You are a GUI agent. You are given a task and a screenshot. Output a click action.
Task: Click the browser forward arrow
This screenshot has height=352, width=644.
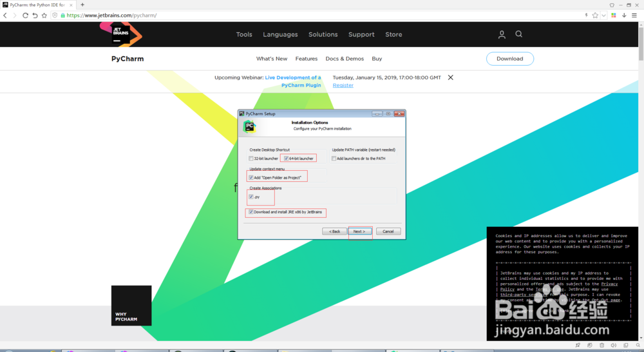coord(15,15)
